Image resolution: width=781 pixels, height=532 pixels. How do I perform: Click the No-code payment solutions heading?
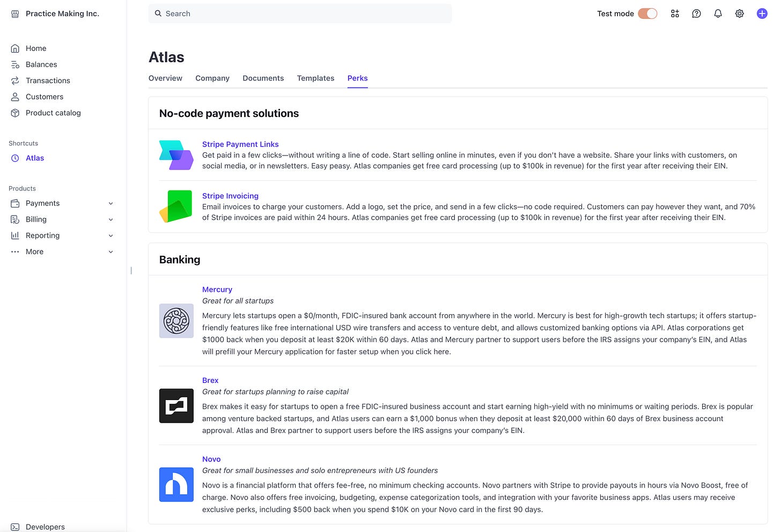pos(229,114)
